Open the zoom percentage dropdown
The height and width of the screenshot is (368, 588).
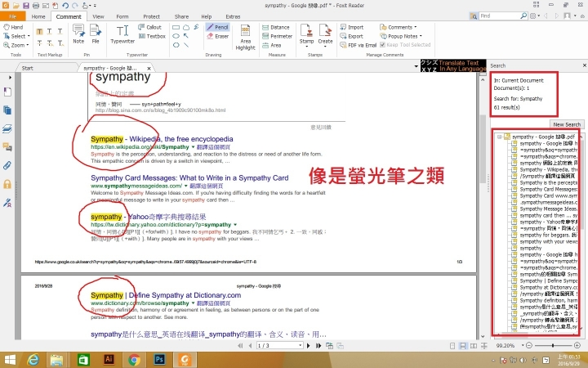(523, 345)
